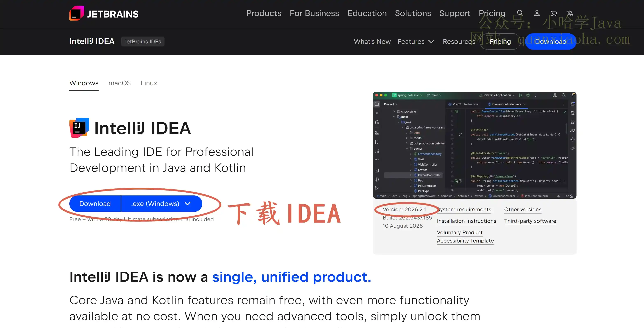Open Solutions menu
644x328 pixels.
[x=413, y=13]
